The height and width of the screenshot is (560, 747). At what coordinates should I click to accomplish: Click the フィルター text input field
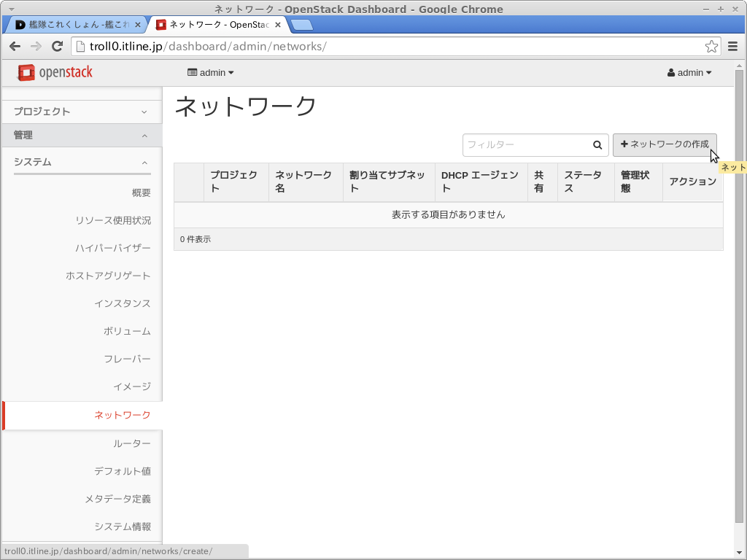click(x=525, y=145)
